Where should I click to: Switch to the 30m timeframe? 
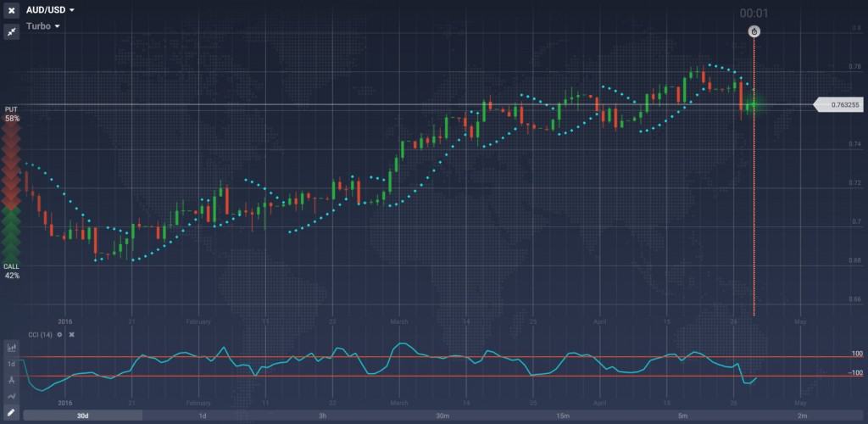[442, 416]
